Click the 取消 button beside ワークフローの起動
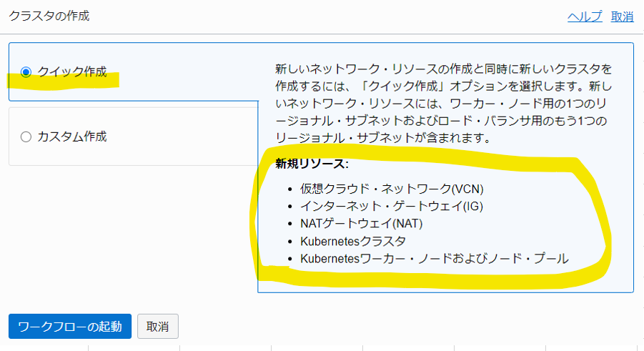 pos(158,327)
